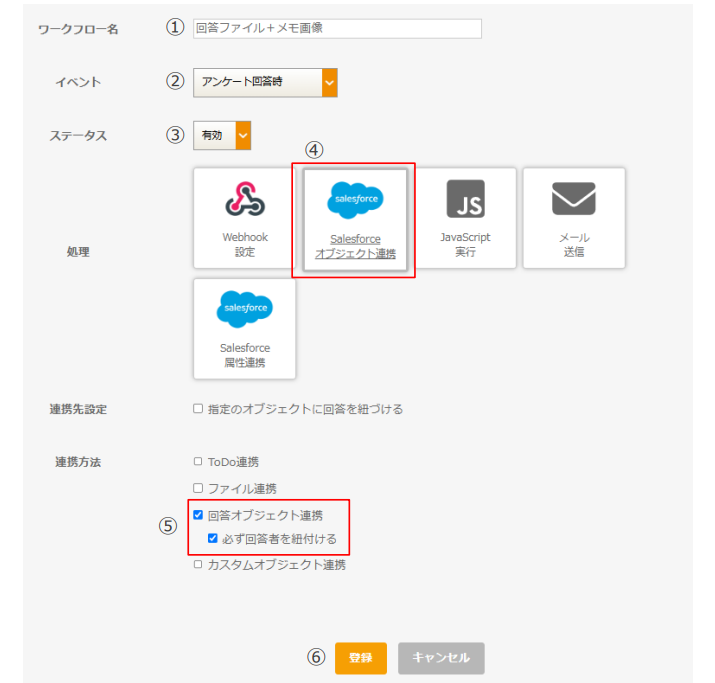Open the イベント dropdown showing アンケート回答時
The height and width of the screenshot is (683, 715).
pyautogui.click(x=265, y=83)
